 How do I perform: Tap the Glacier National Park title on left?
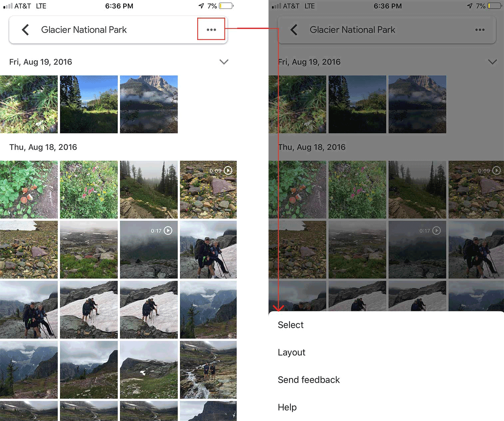84,30
